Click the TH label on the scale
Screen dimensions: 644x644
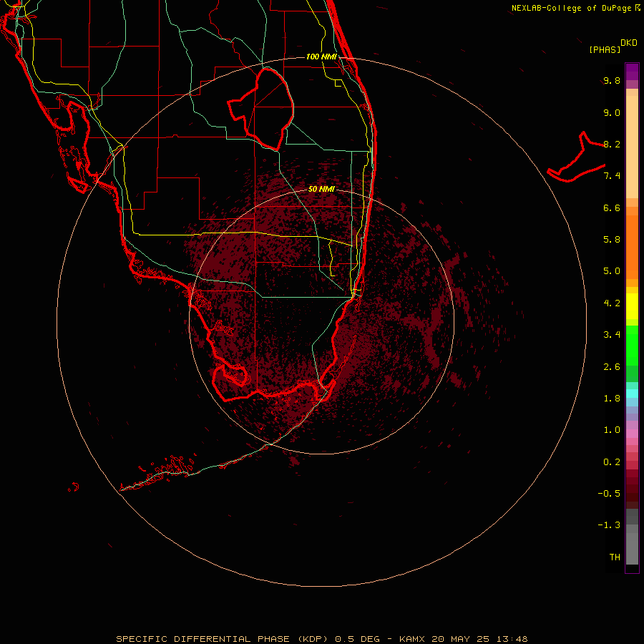[x=615, y=557]
